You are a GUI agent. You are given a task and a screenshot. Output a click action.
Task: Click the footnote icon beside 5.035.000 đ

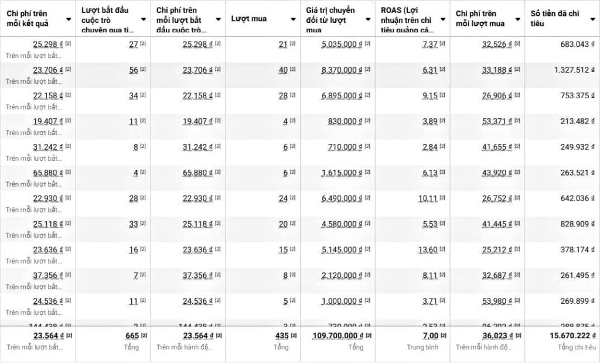(367, 44)
